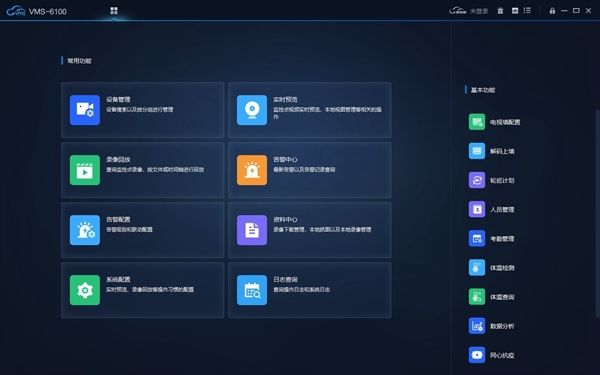This screenshot has width=600, height=375.
Task: Open the 设备管理 device management tile
Action: pos(142,110)
